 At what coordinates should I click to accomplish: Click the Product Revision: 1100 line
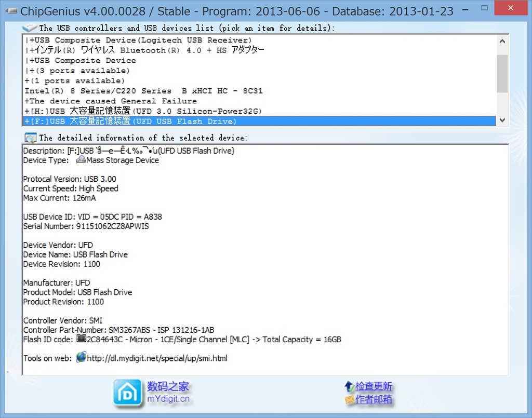[63, 302]
